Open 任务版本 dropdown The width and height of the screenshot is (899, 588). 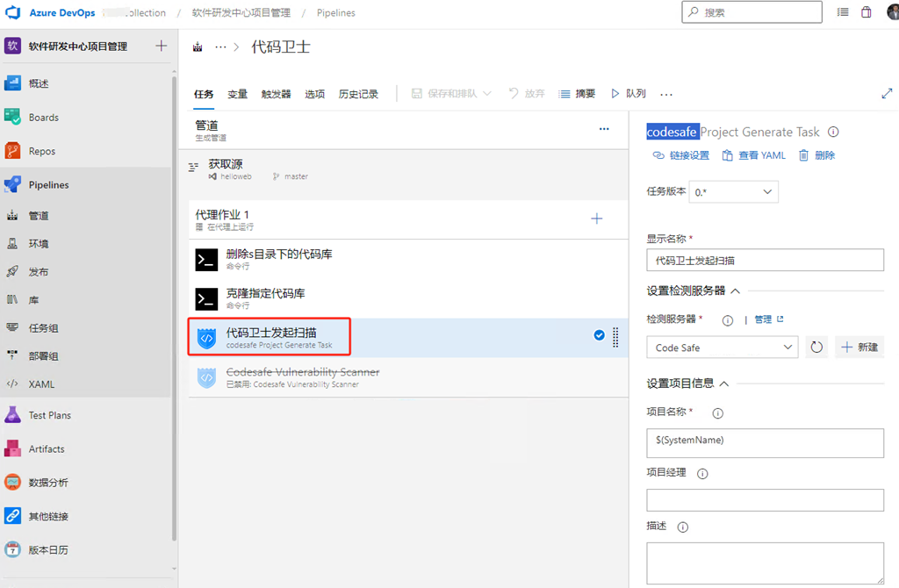tap(735, 192)
